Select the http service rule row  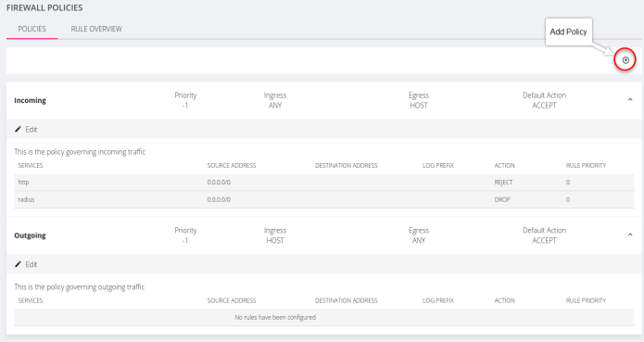point(324,183)
